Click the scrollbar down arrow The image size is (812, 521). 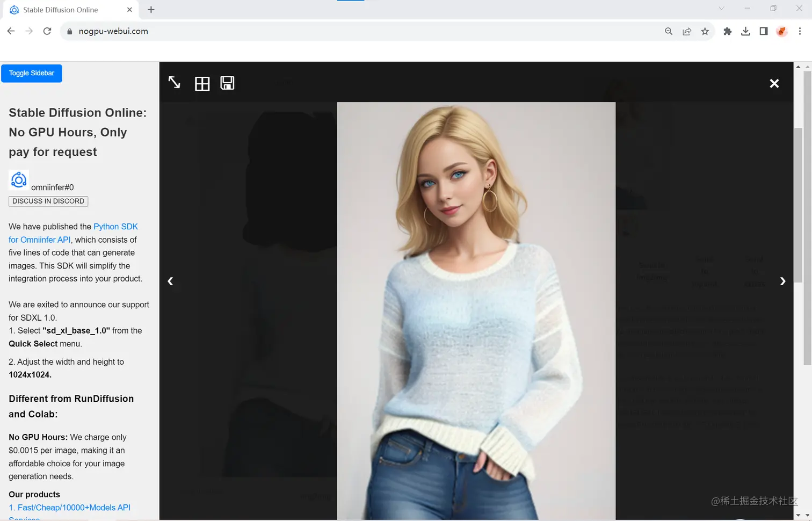click(x=807, y=516)
